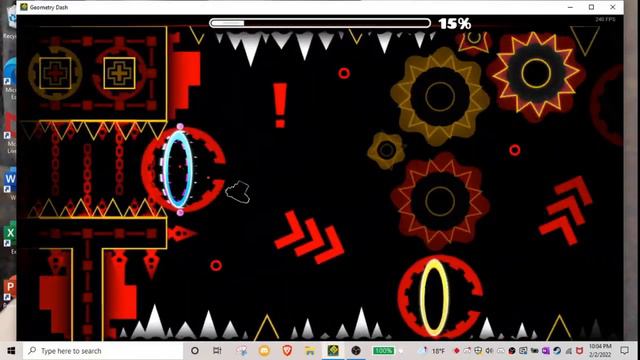Open the Windows Start menu
Viewport: 640px width, 360px height.
tap(11, 351)
